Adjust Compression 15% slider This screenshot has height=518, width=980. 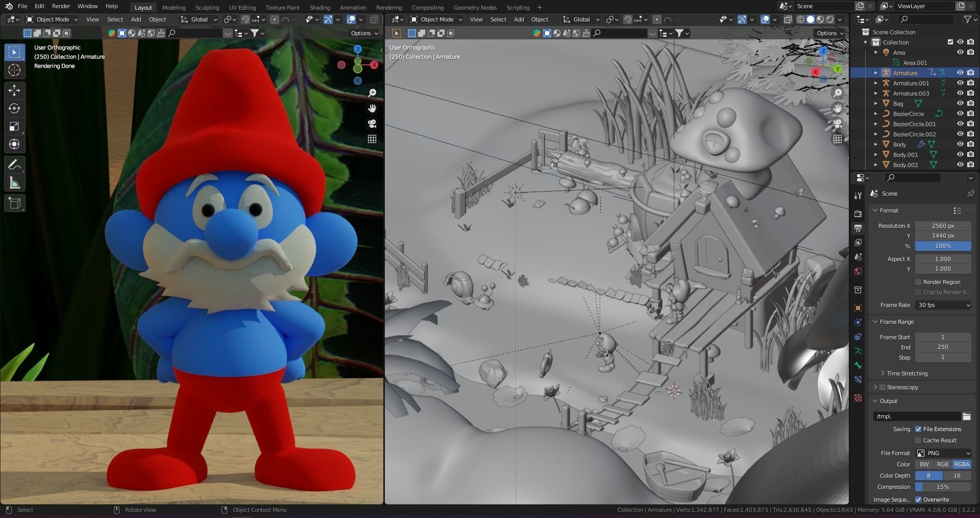[x=943, y=487]
